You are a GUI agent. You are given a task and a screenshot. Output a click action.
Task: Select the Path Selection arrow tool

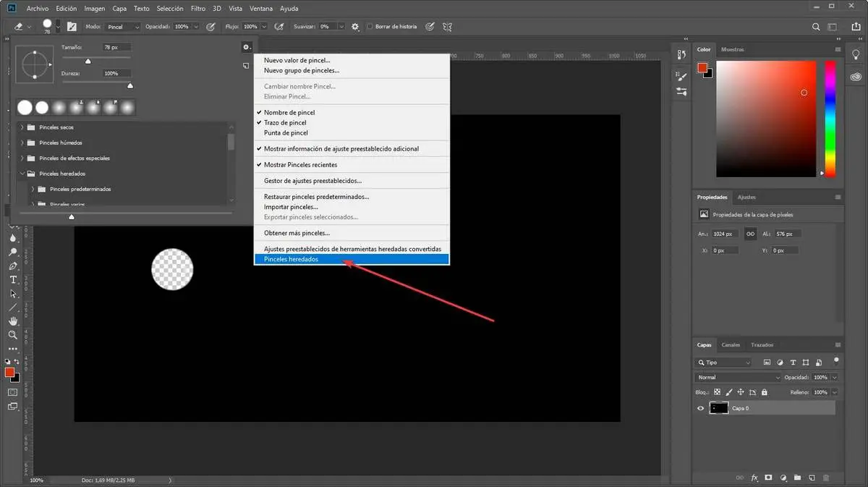pyautogui.click(x=13, y=293)
